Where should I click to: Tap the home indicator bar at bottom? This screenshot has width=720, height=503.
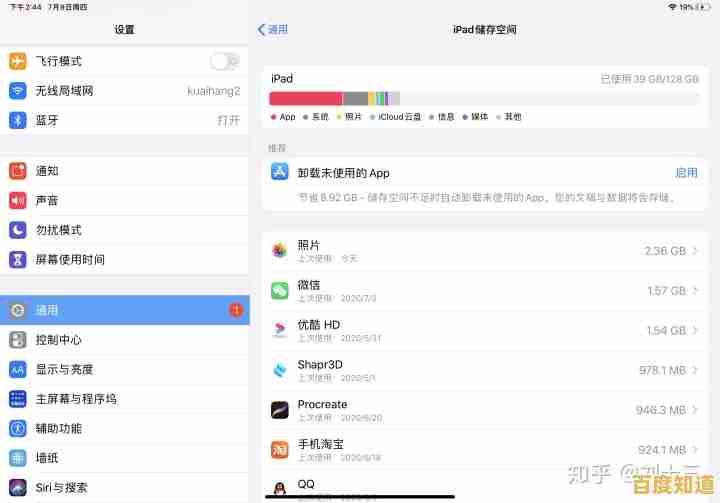point(360,496)
